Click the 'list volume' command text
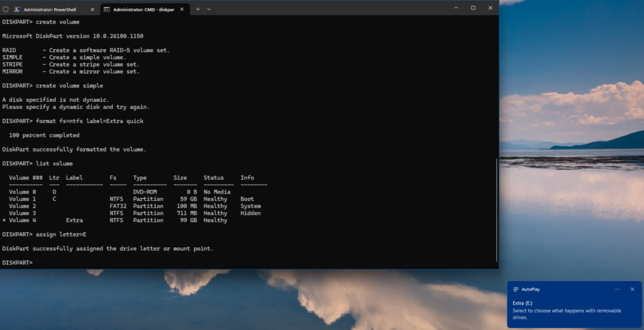The image size is (644, 330). click(54, 163)
